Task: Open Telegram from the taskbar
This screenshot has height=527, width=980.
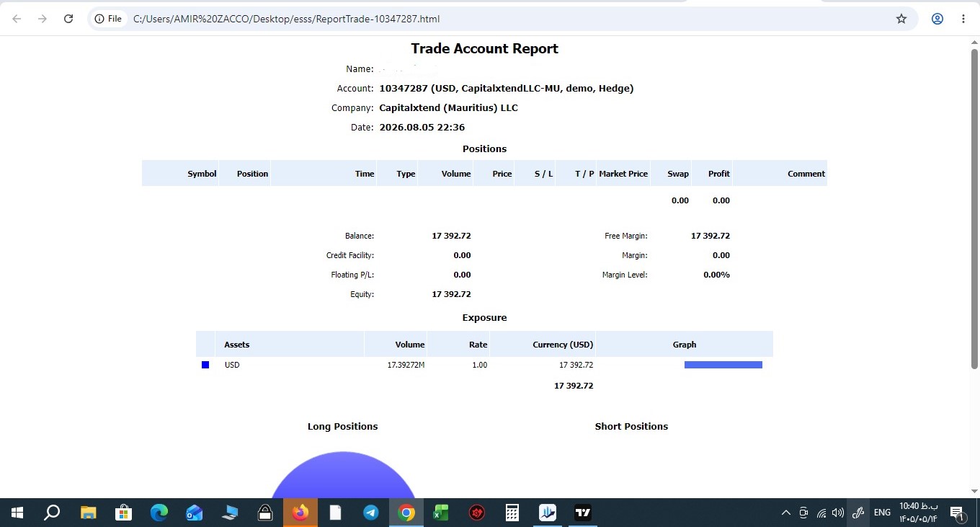Action: (371, 513)
